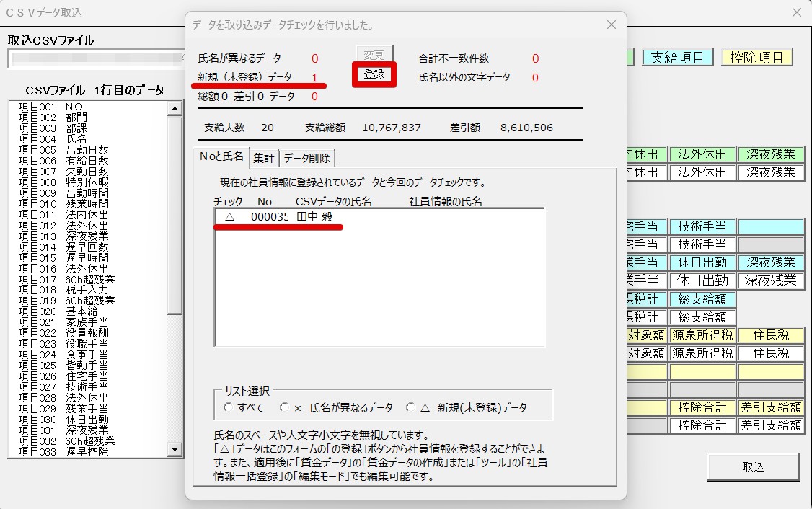Click the greyed 変更 button
812x509 pixels.
click(x=374, y=54)
